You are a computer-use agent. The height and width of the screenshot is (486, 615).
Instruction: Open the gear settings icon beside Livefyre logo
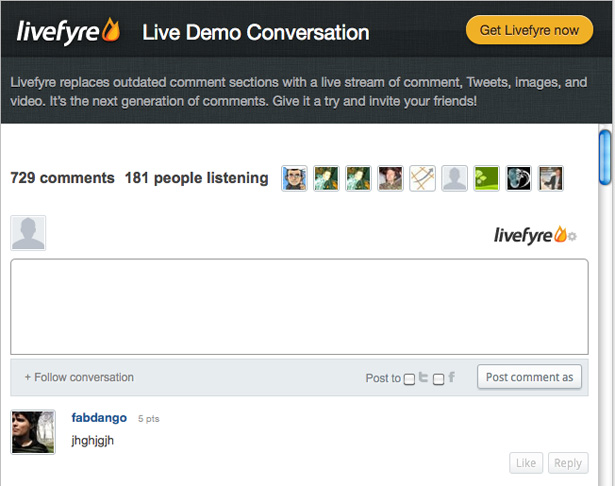click(572, 236)
